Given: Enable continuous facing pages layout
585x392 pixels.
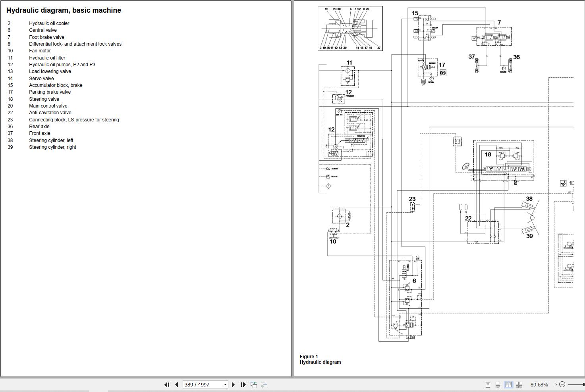Looking at the screenshot, I should point(519,384).
